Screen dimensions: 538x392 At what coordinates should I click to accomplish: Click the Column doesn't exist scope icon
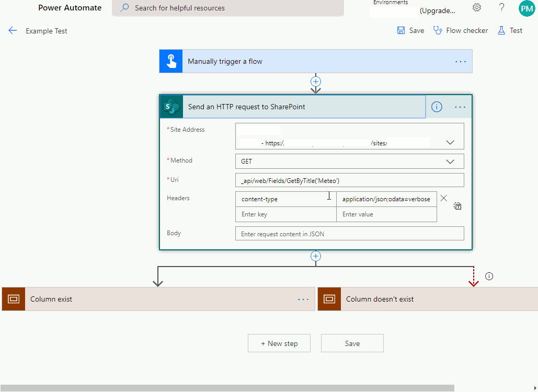coord(329,299)
